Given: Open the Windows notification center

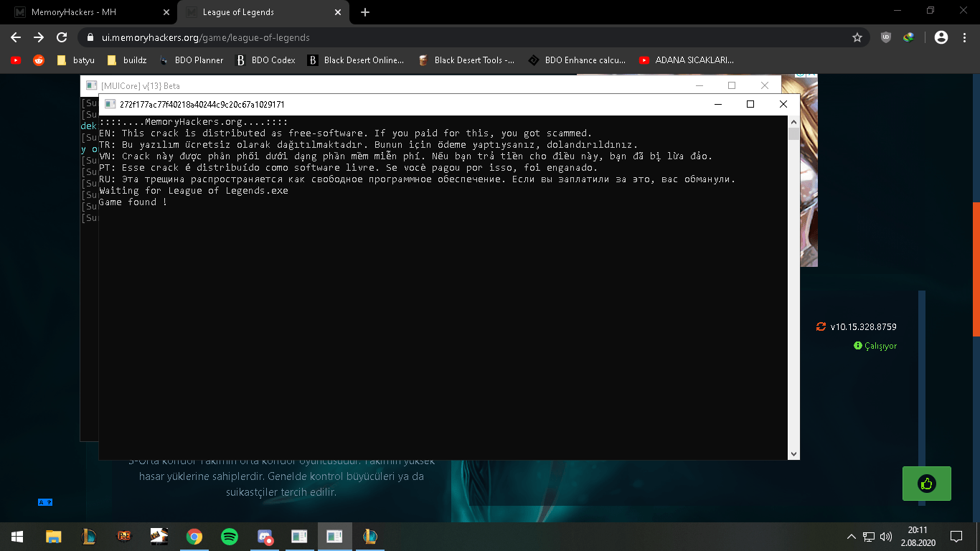Looking at the screenshot, I should (956, 536).
